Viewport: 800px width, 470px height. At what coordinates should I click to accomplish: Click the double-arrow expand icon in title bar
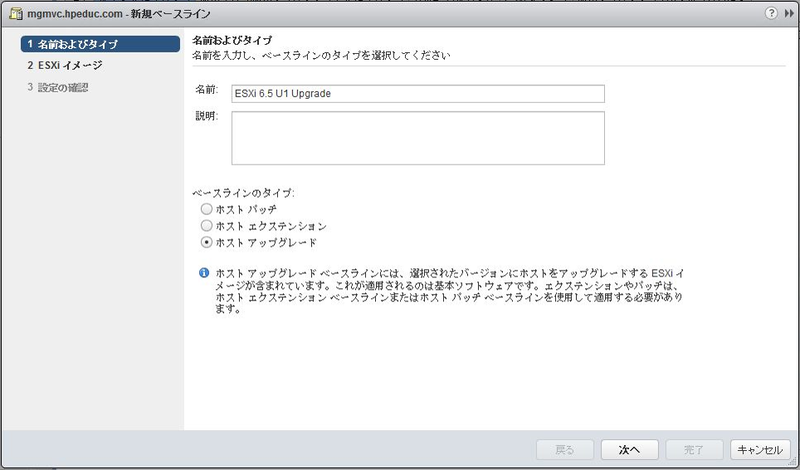click(x=789, y=13)
